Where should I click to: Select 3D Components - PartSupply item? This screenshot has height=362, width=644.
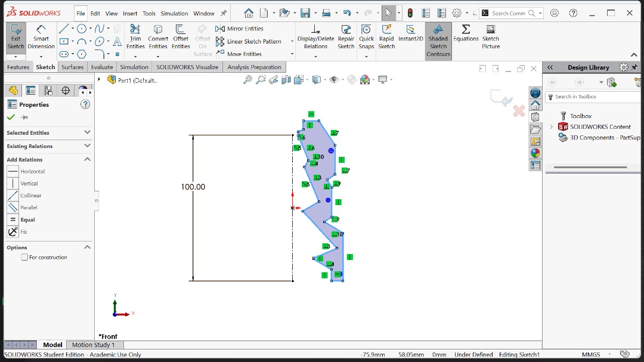(599, 138)
